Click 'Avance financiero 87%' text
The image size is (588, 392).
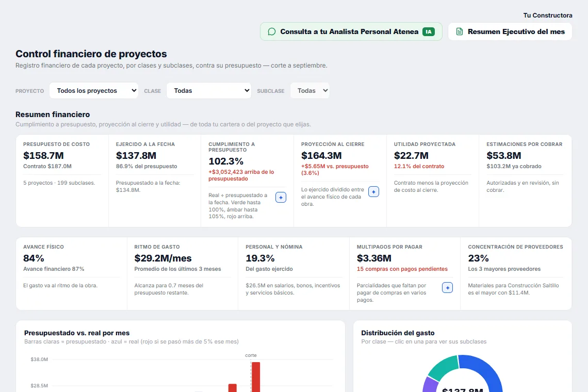(54, 269)
